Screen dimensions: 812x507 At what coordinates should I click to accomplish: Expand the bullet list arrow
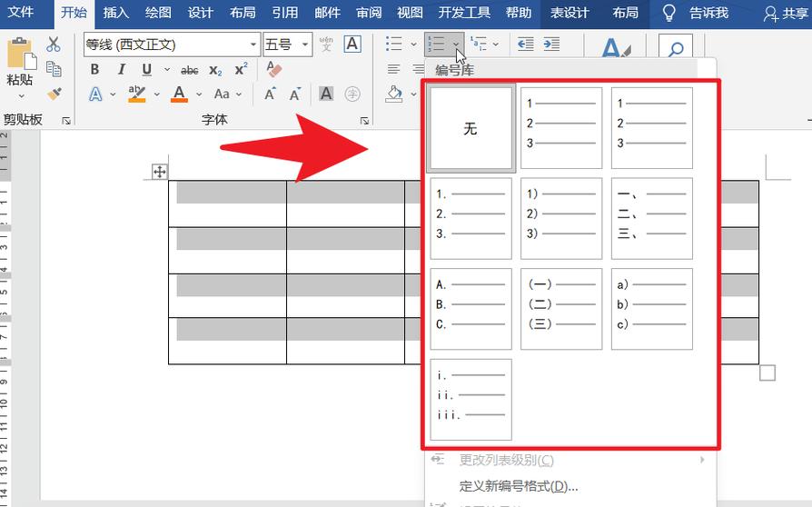[x=413, y=45]
